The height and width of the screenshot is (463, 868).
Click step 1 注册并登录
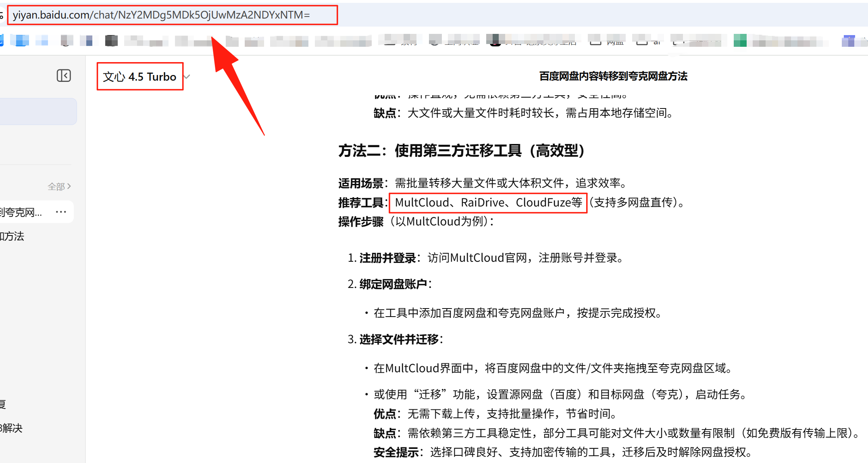tap(486, 258)
